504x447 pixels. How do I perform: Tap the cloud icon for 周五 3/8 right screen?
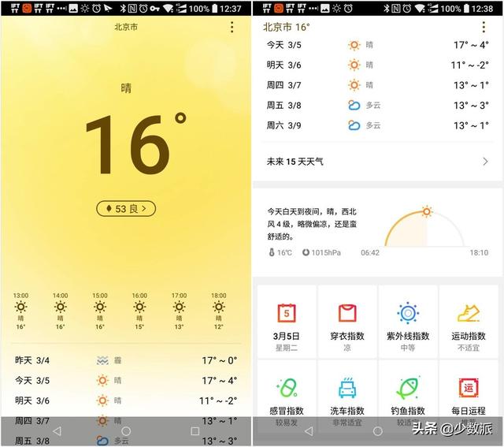[x=354, y=105]
